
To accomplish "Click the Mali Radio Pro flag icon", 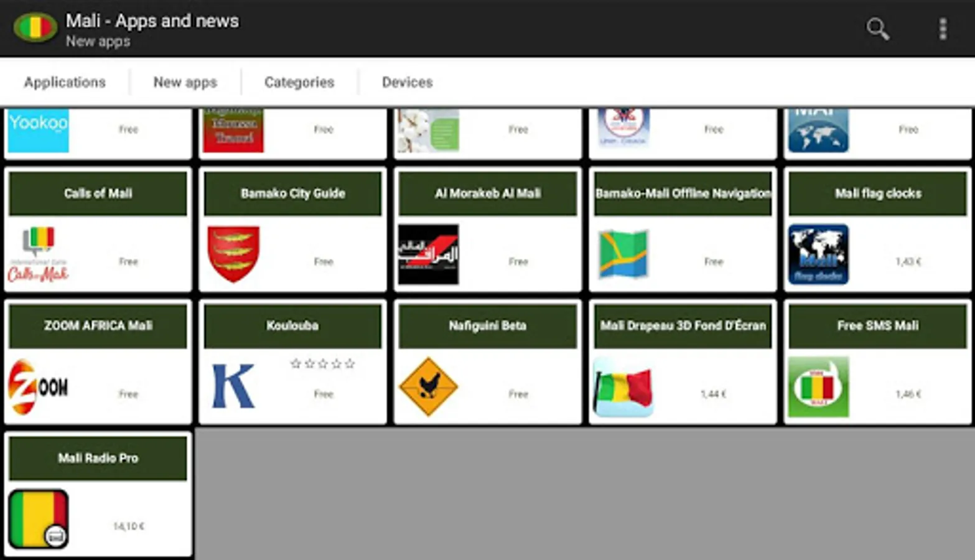I will [39, 518].
